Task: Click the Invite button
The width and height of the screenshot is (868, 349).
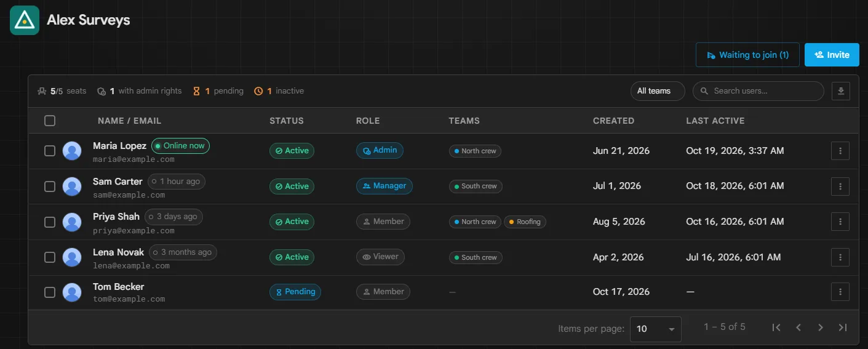Action: 832,55
